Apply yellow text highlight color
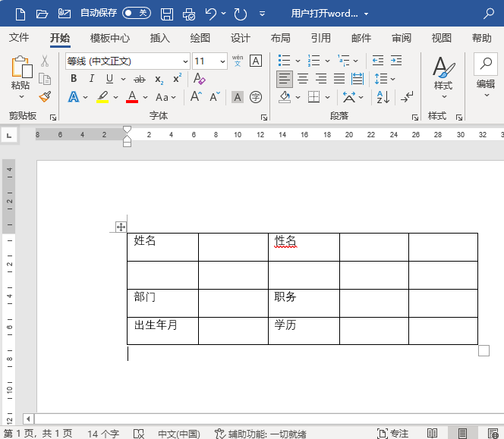 coord(102,97)
